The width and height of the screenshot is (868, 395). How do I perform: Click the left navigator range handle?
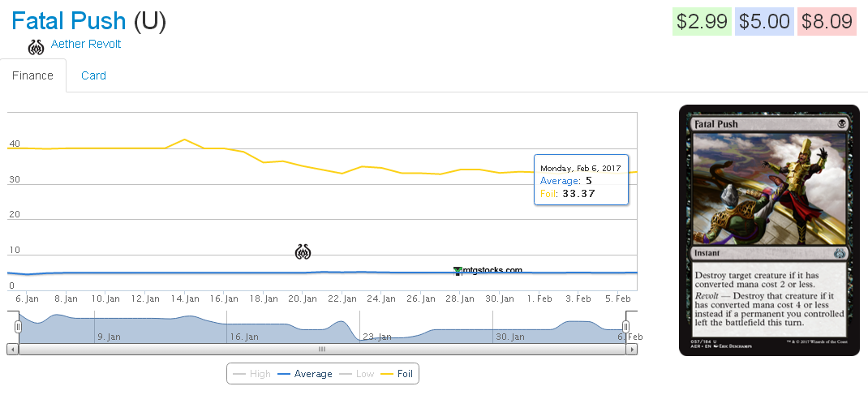(x=19, y=326)
